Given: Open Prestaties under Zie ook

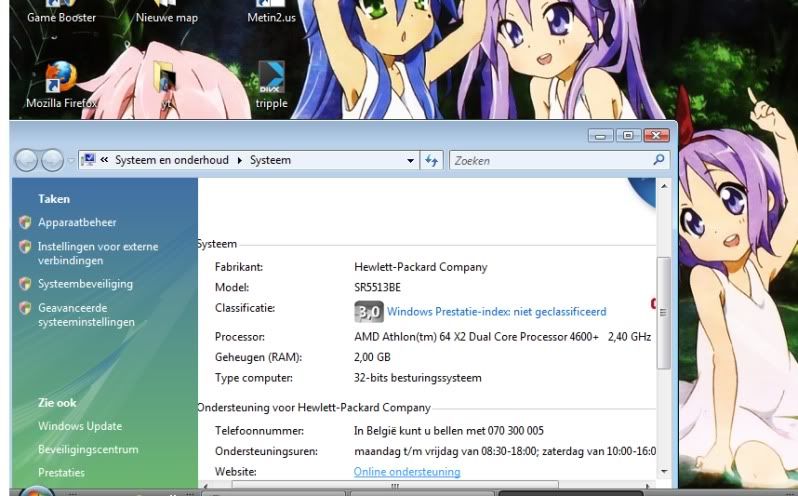Looking at the screenshot, I should point(61,472).
